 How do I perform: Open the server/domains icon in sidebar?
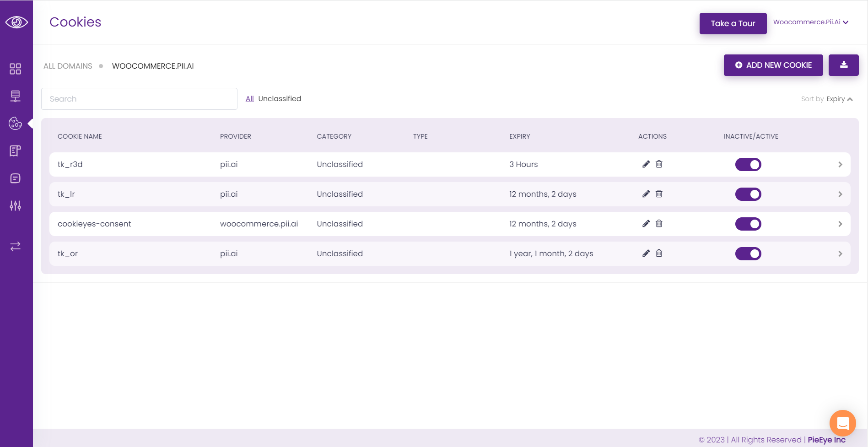[x=16, y=96]
